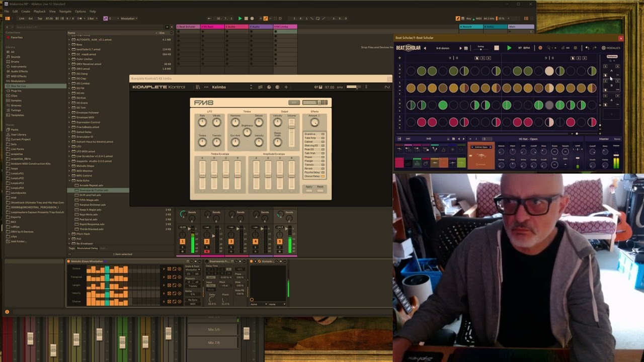
Task: Start playback in Ableton transport
Action: click(240, 19)
